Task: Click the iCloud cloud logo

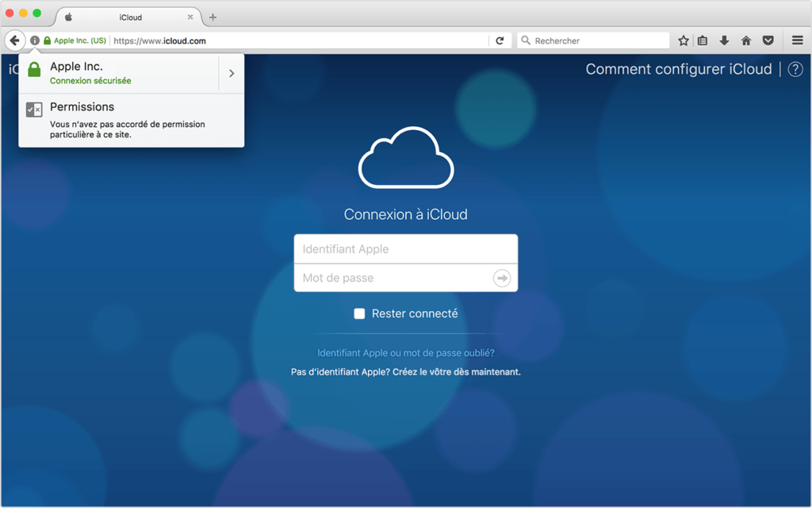Action: [x=406, y=157]
